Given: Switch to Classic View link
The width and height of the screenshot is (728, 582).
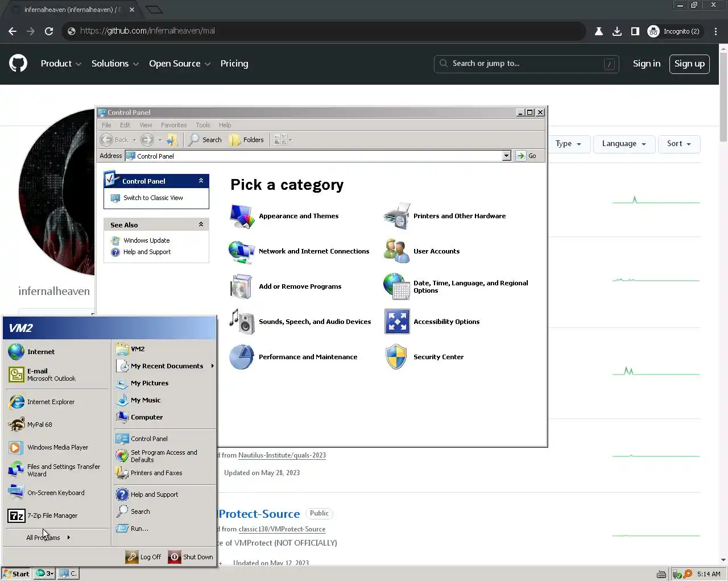Looking at the screenshot, I should (153, 198).
